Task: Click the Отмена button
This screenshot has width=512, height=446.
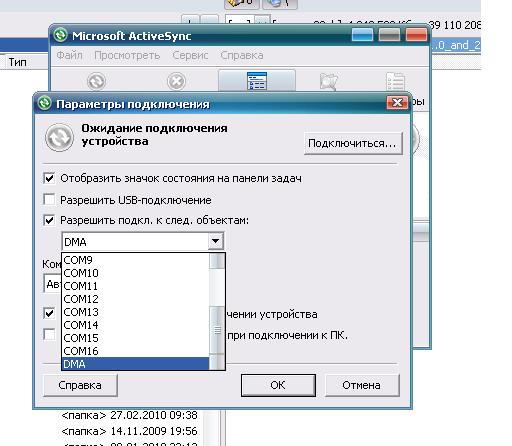Action: point(362,385)
